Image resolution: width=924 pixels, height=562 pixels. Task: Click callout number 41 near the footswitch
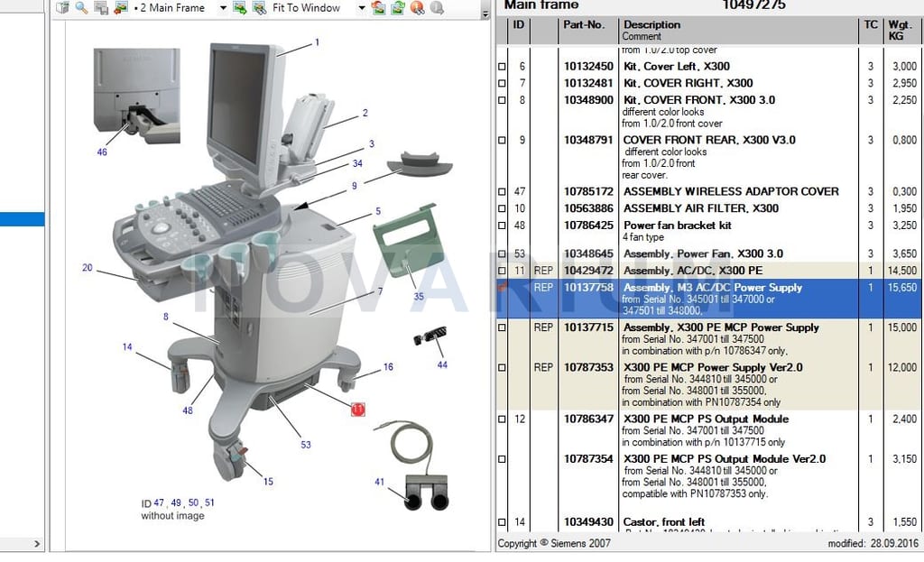380,482
